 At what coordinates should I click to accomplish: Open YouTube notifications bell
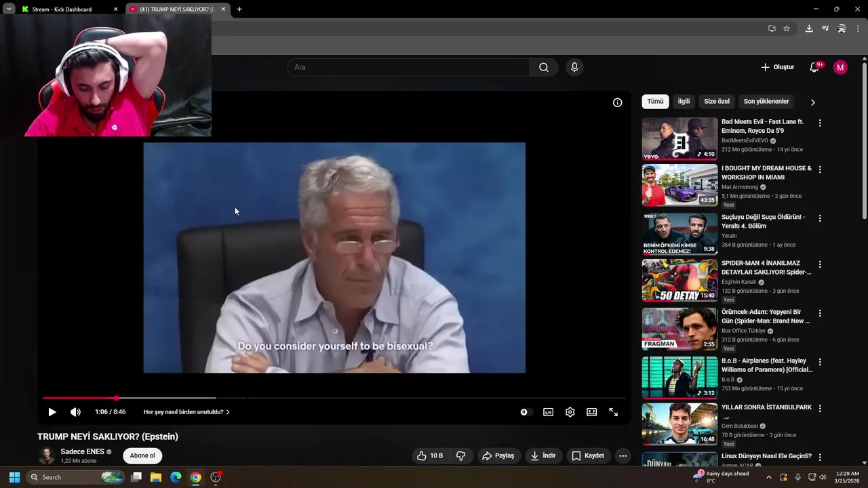pyautogui.click(x=814, y=67)
